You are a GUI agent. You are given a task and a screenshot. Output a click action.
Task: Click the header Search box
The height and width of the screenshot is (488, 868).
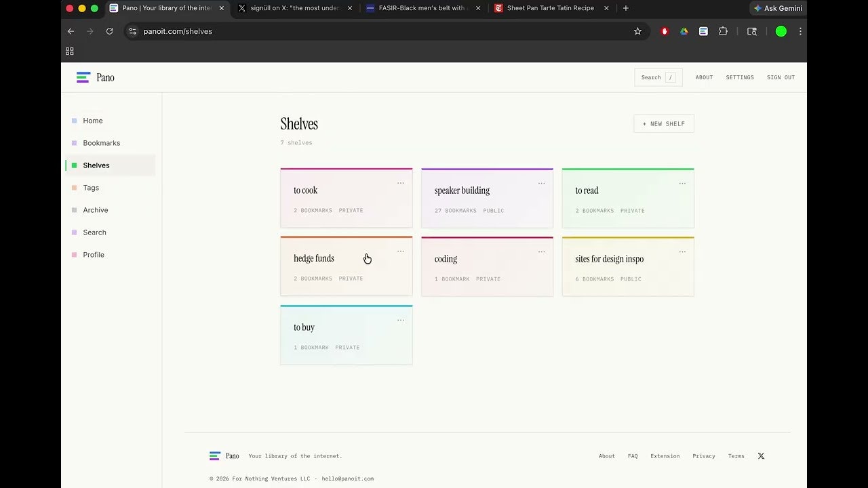[658, 77]
